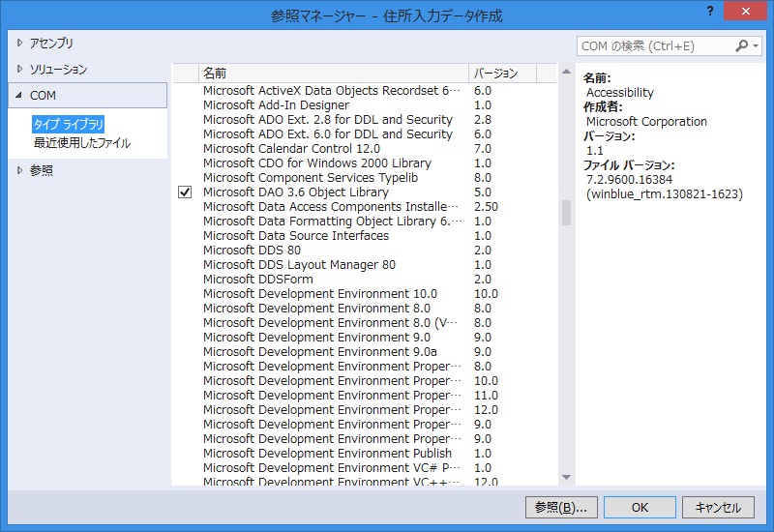The width and height of the screenshot is (774, 532).
Task: Uncheck Microsoft DAO 3.6 Object Library checkbox
Action: 185,192
